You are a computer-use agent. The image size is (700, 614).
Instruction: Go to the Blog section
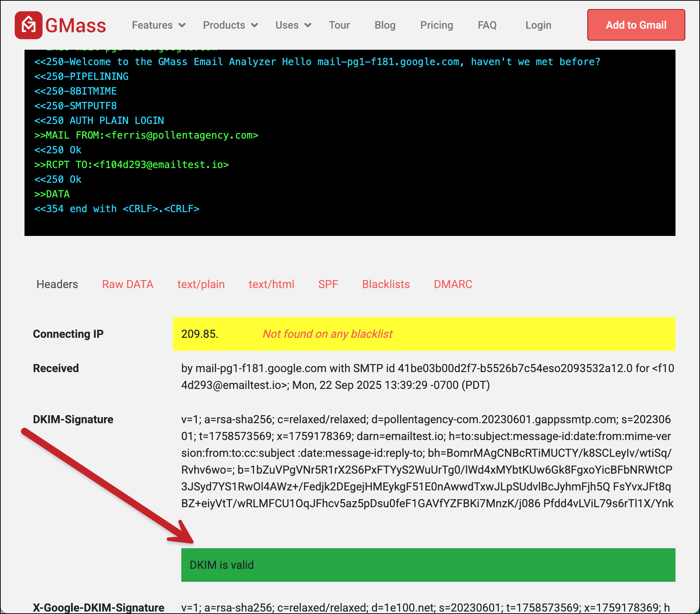coord(385,25)
